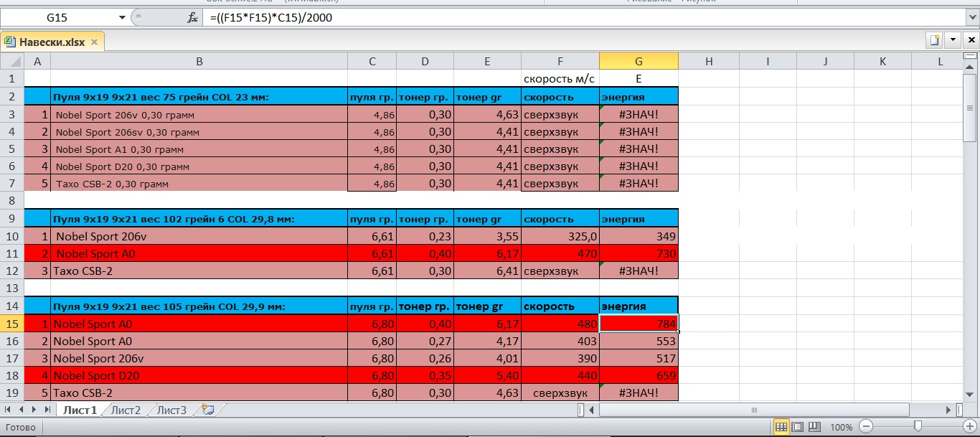Click the Select All corner box
Screen dimensions: 980x437
coord(12,62)
